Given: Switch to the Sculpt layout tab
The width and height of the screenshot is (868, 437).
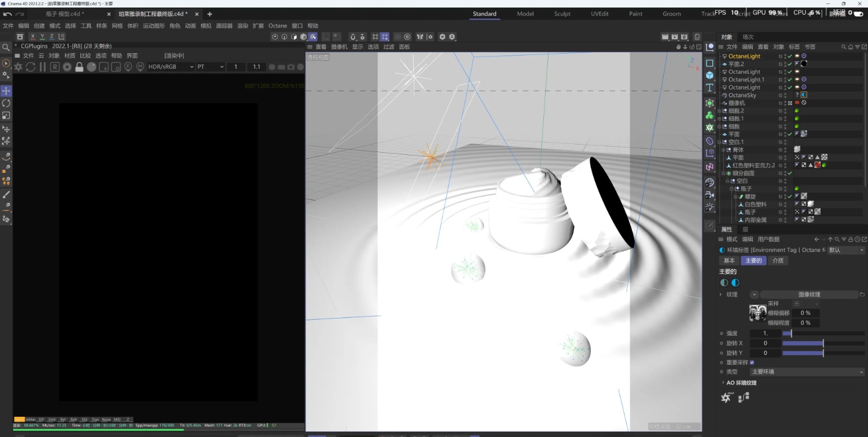Looking at the screenshot, I should (562, 14).
